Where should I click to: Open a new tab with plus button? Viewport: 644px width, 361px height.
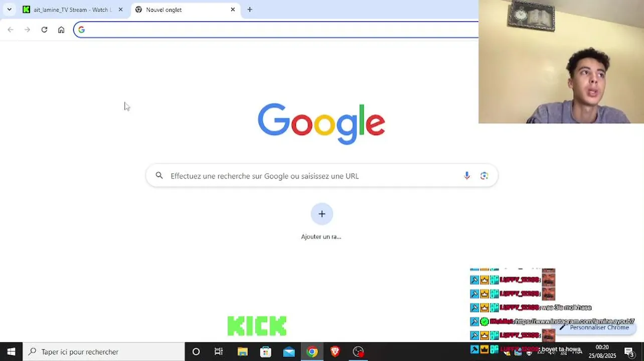pos(250,10)
